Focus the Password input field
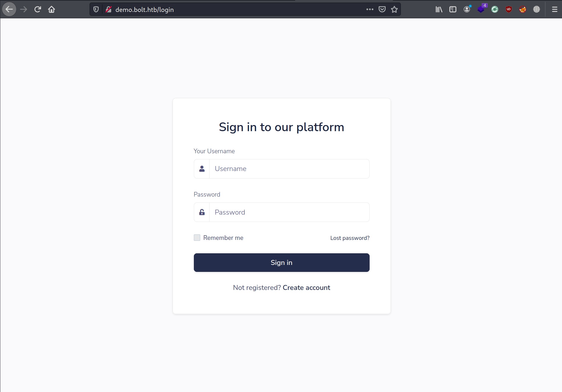The width and height of the screenshot is (562, 392). coord(289,212)
